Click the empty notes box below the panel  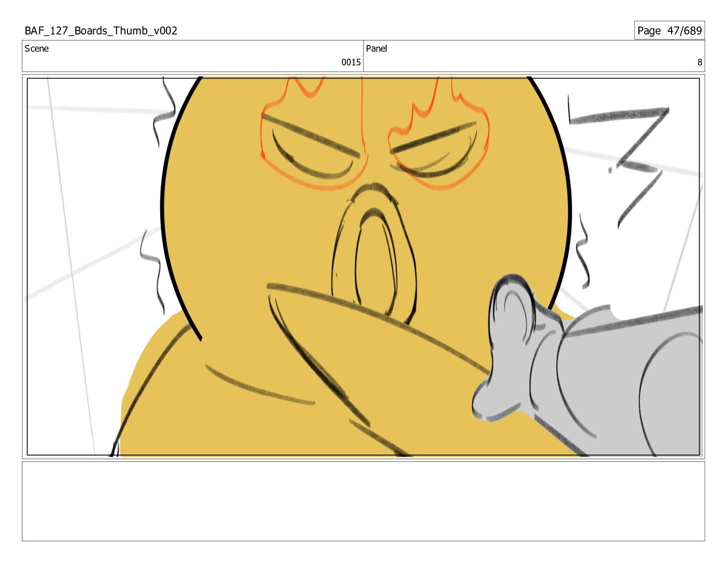pos(363,501)
